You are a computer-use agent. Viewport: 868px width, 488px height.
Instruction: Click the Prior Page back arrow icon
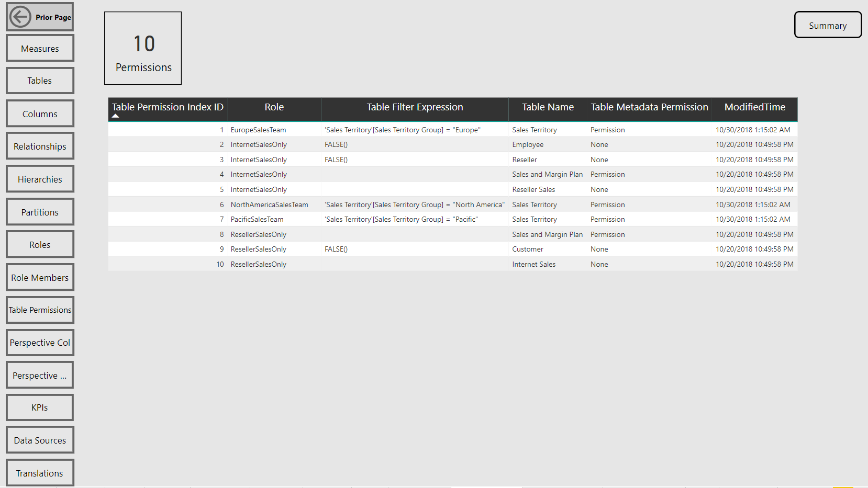tap(20, 16)
